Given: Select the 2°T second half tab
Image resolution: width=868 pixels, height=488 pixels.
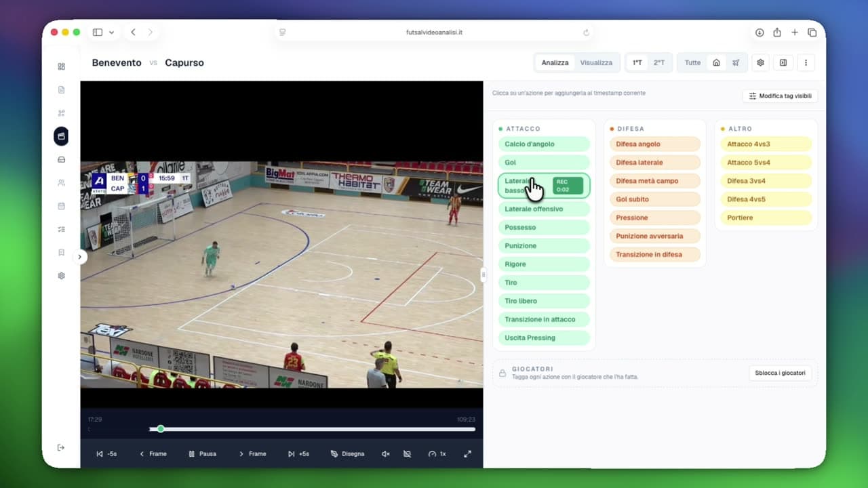Looking at the screenshot, I should click(x=659, y=62).
